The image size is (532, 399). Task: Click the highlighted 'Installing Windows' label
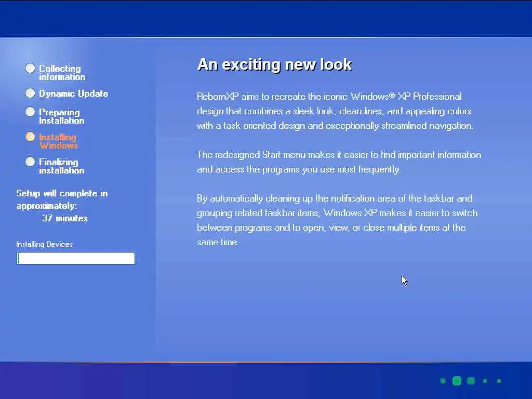point(58,141)
